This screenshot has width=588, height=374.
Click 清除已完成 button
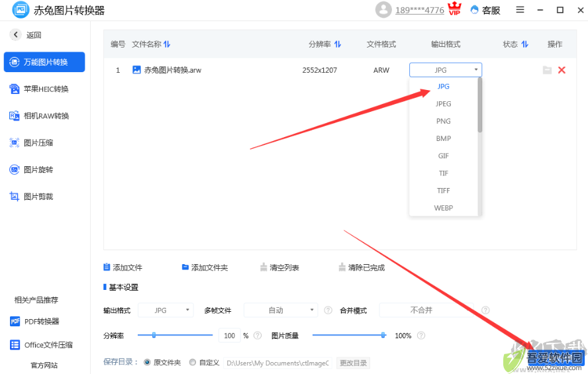(362, 267)
